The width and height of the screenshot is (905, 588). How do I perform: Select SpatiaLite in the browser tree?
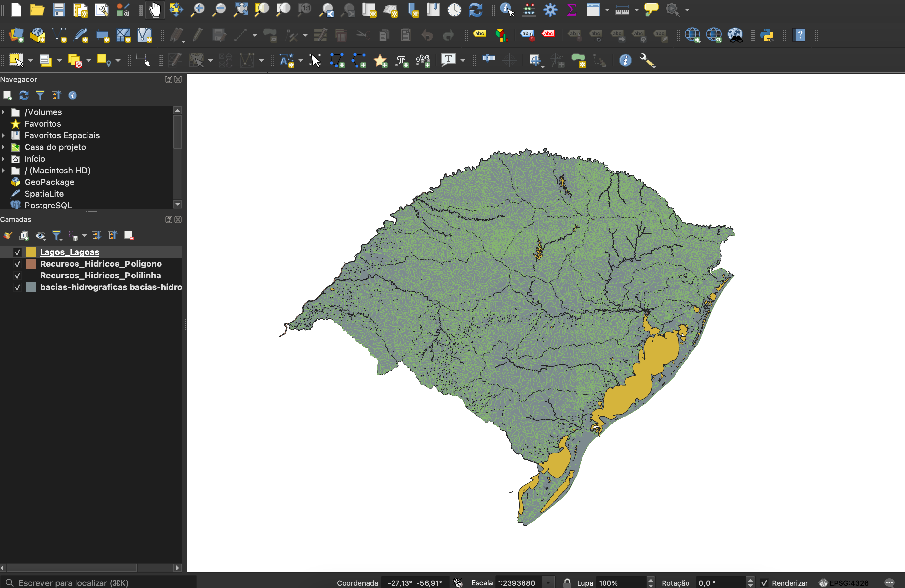44,194
